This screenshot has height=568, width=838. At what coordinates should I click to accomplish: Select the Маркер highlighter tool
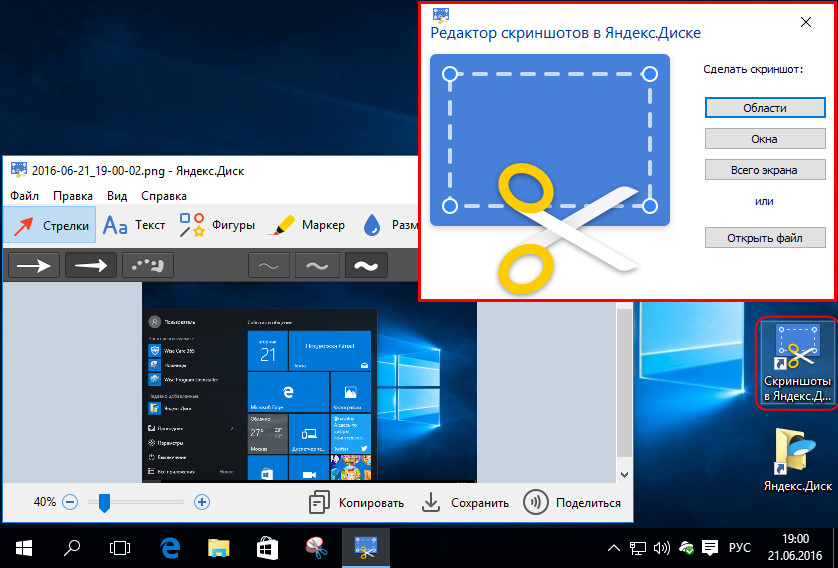pyautogui.click(x=308, y=225)
